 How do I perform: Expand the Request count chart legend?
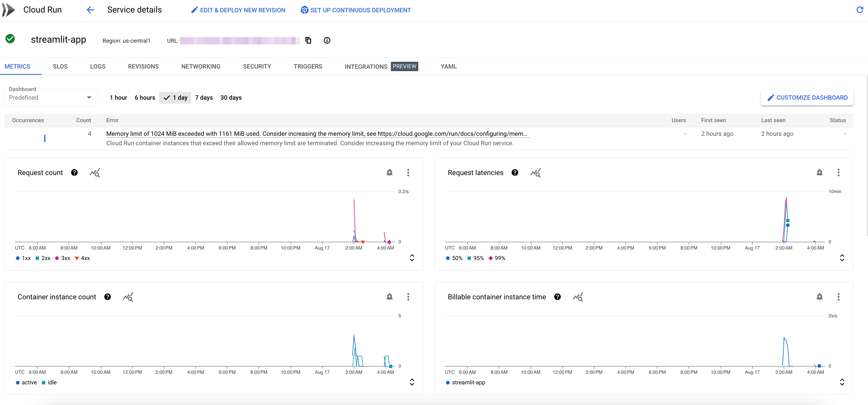click(x=412, y=258)
